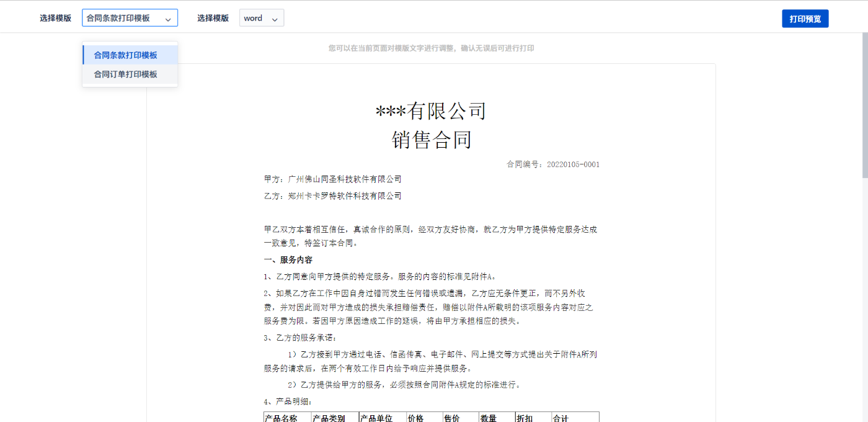Screen dimensions: 868x422
Task: Click clause 3、乙方的服务承诺
Action: tap(301, 338)
